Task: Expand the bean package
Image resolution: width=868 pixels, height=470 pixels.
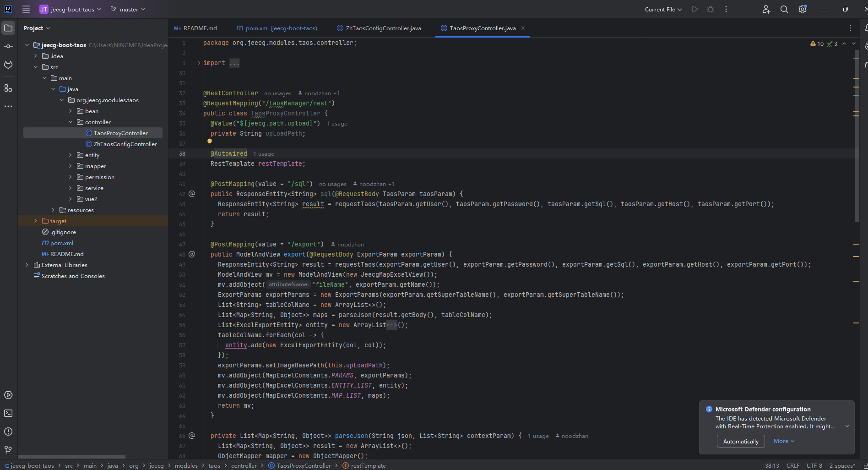Action: 71,111
